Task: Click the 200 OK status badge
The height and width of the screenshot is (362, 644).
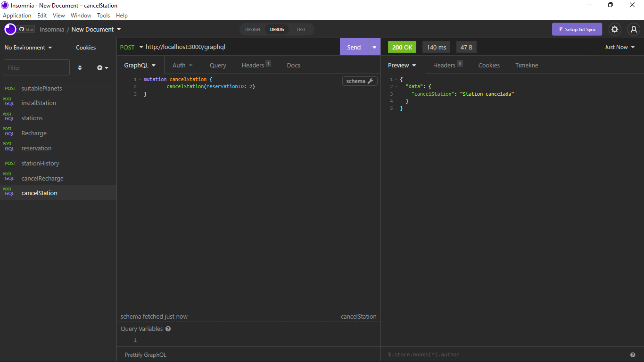Action: (x=402, y=47)
